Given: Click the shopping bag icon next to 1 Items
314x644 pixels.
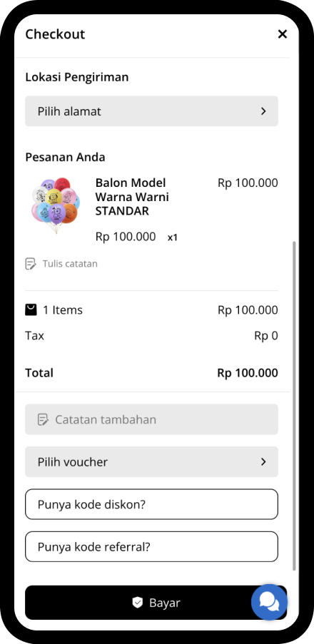Looking at the screenshot, I should [x=31, y=310].
